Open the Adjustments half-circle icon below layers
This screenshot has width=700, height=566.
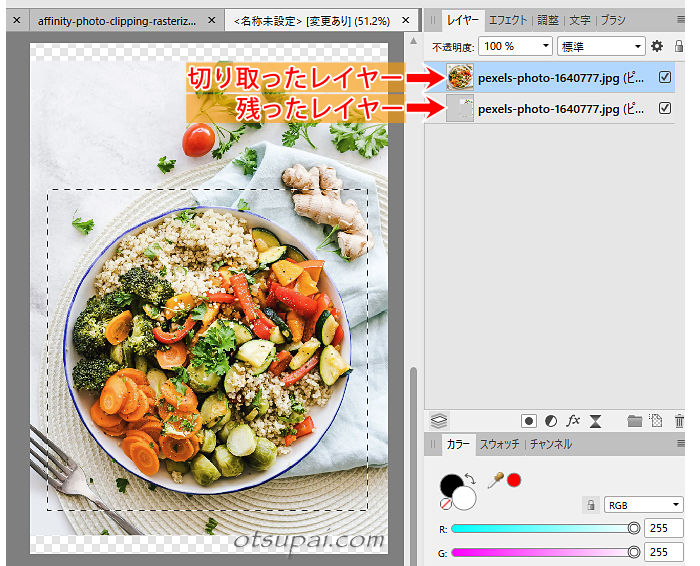[551, 421]
